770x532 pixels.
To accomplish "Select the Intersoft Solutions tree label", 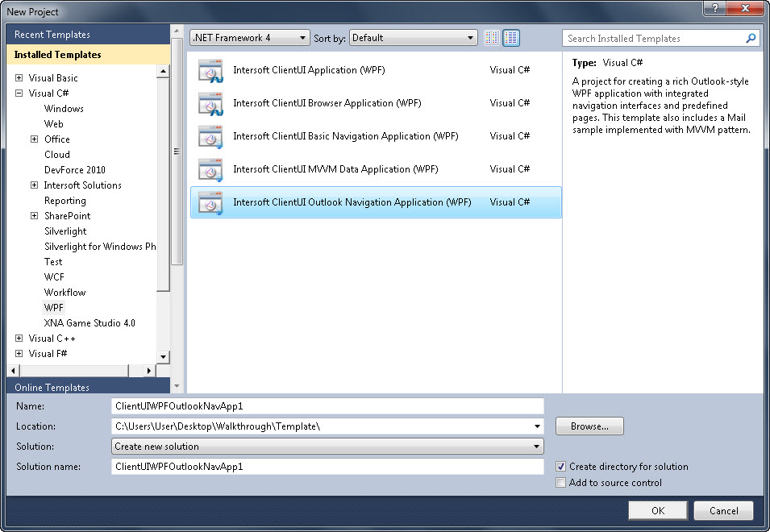I will (82, 185).
